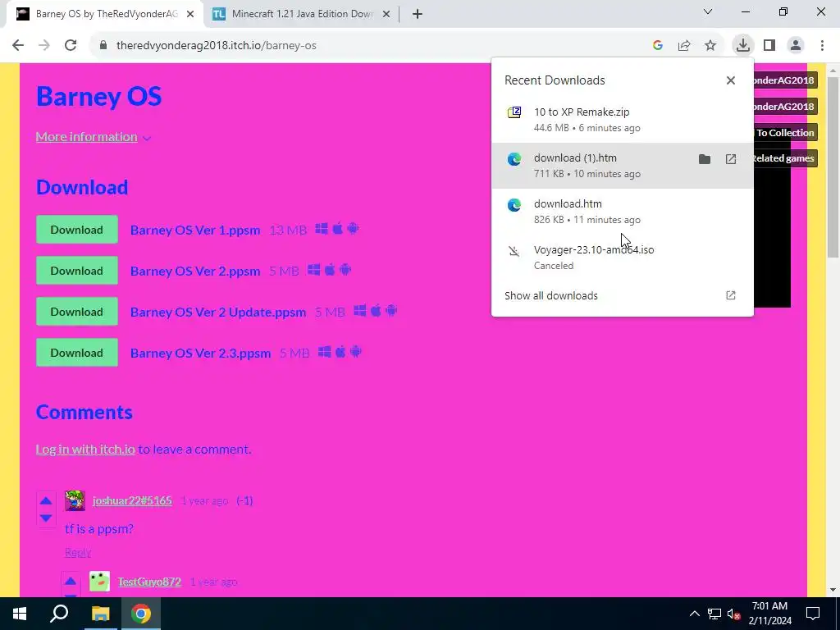
Task: Click the browser back arrow
Action: [18, 46]
